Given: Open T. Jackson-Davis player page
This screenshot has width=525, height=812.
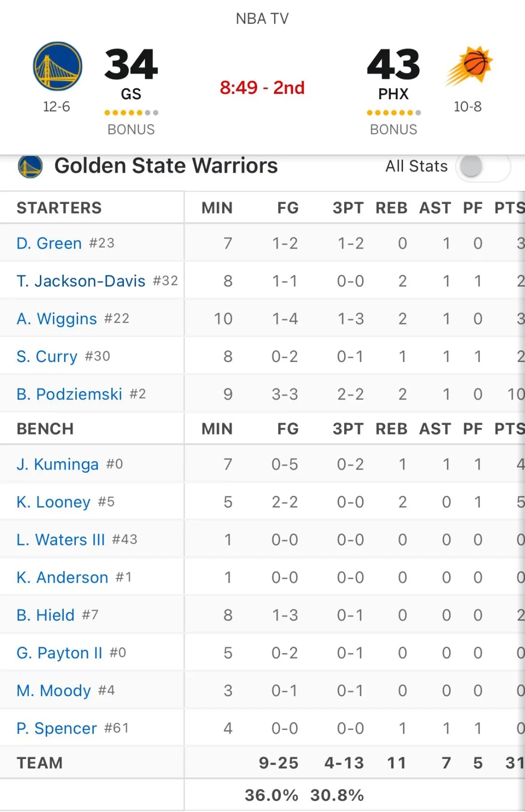Looking at the screenshot, I should (81, 281).
